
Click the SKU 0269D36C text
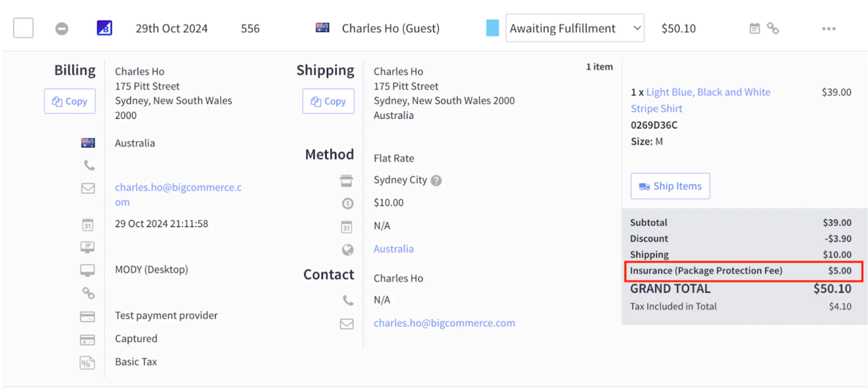click(654, 125)
